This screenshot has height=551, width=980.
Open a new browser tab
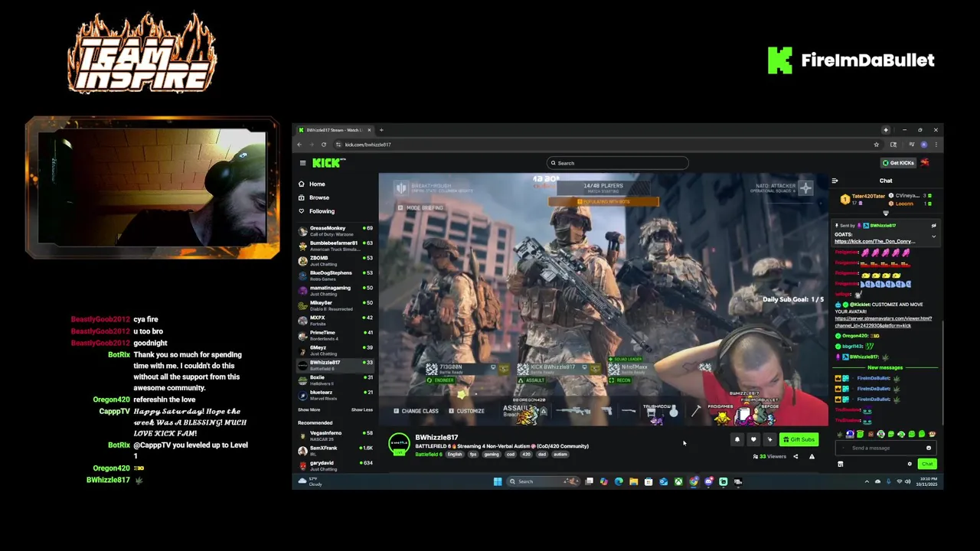[x=381, y=130]
